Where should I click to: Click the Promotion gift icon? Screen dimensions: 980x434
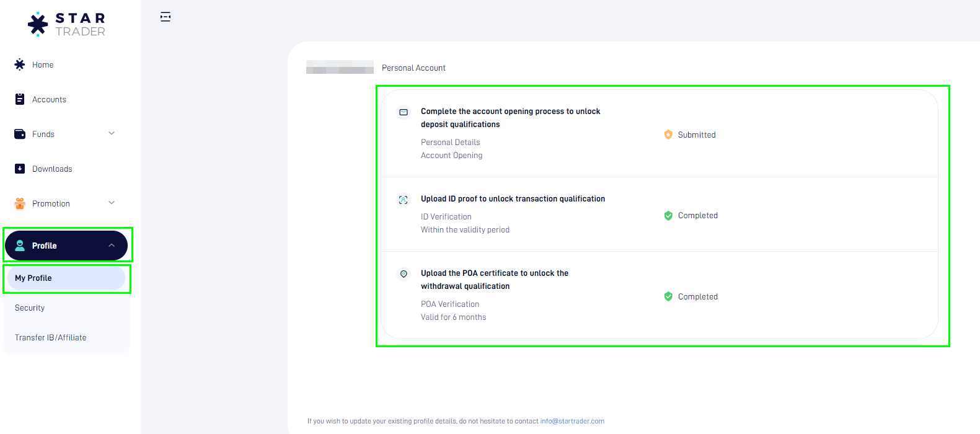20,203
